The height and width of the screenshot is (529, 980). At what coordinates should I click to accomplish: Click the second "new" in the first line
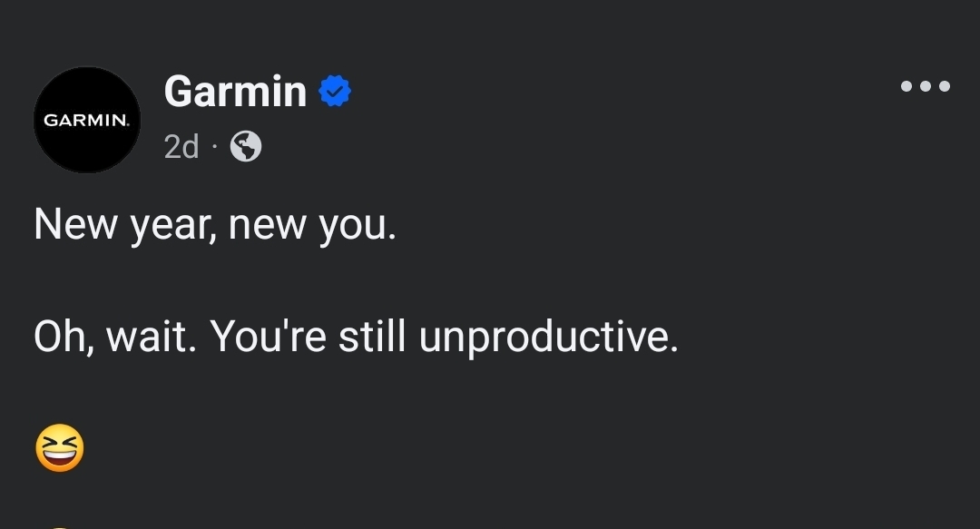267,224
